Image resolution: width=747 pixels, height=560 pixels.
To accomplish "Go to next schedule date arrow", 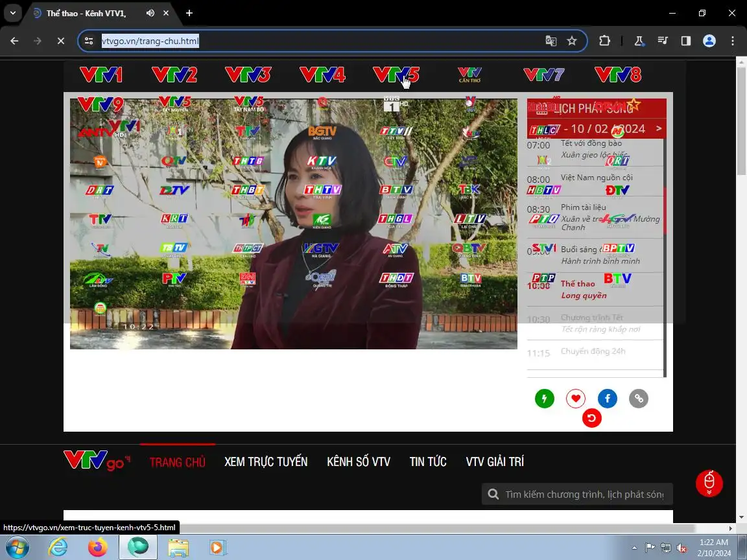I will click(x=659, y=128).
